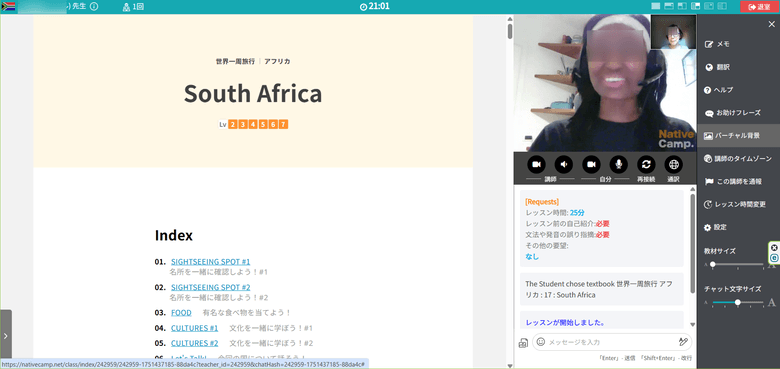Select level 6 badge
Screen dimensions: 780x369
pos(273,124)
